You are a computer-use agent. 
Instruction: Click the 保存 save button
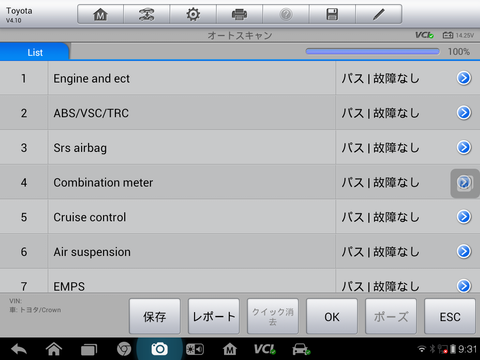coord(155,316)
